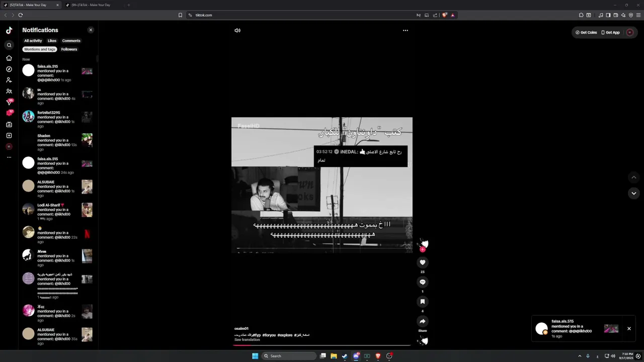Close the Notifications panel
Image resolution: width=644 pixels, height=362 pixels.
click(x=91, y=30)
